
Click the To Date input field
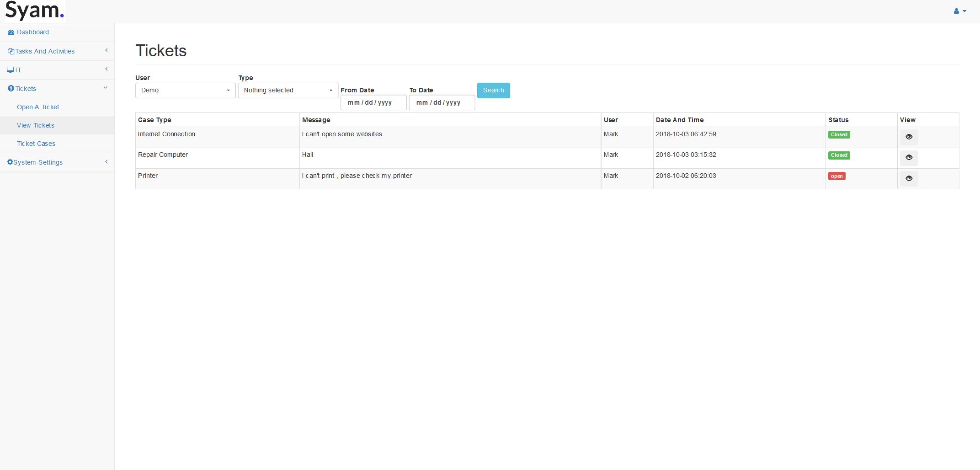442,103
